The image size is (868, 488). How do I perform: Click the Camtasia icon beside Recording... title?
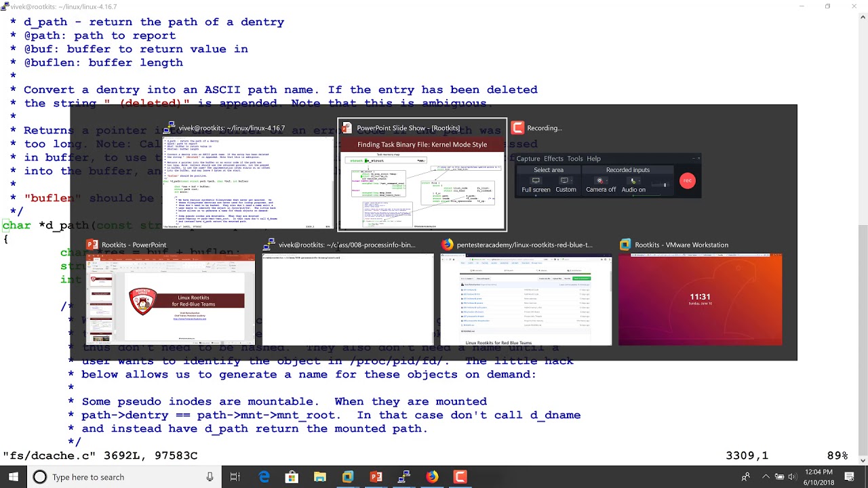(517, 127)
